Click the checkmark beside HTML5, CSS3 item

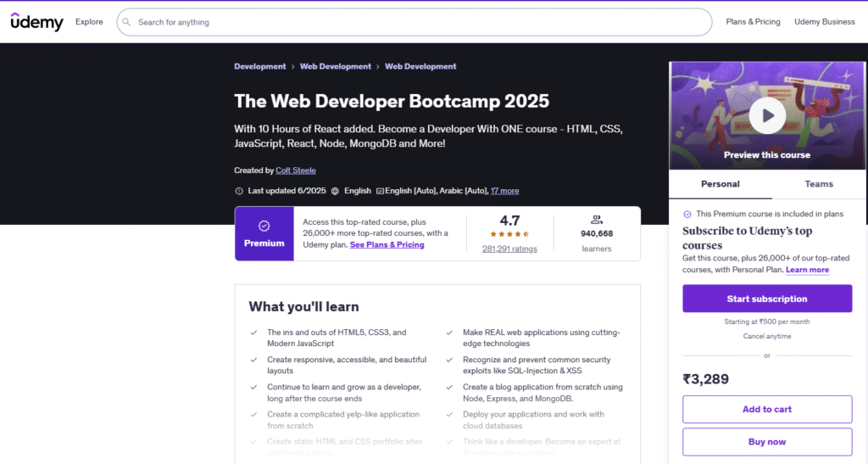[253, 333]
